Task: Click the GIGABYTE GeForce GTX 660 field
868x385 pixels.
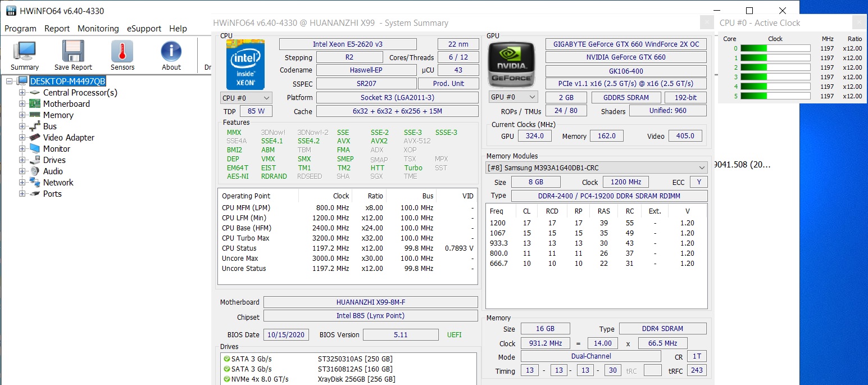Action: click(x=626, y=44)
